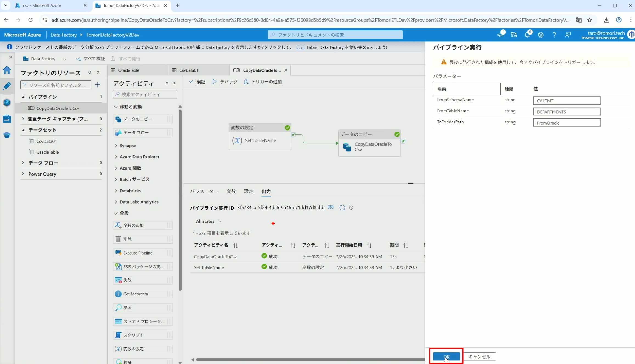Open the All status filter dropdown

point(208,221)
